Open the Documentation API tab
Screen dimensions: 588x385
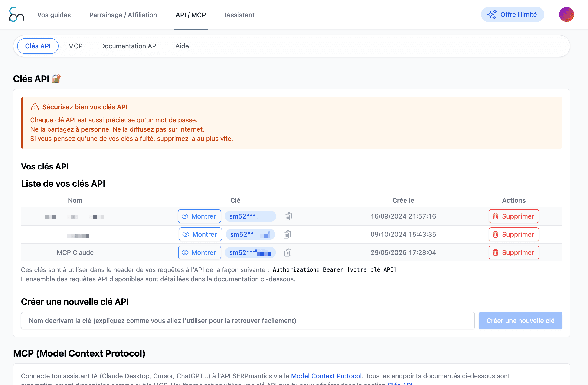point(129,46)
